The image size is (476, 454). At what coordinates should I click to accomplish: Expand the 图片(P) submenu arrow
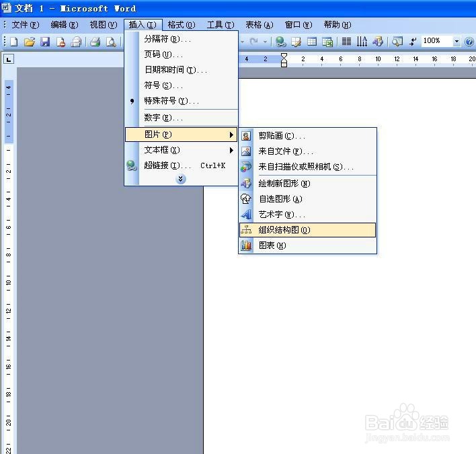tap(232, 135)
